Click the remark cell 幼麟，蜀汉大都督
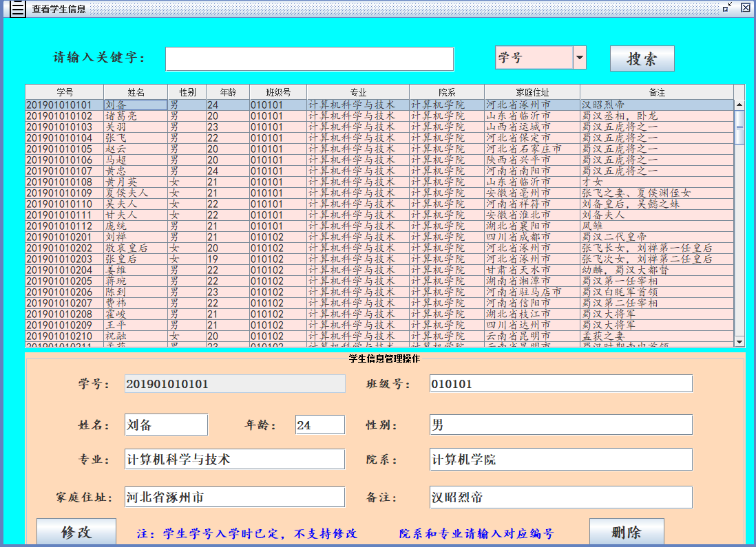This screenshot has width=756, height=547. tap(657, 270)
